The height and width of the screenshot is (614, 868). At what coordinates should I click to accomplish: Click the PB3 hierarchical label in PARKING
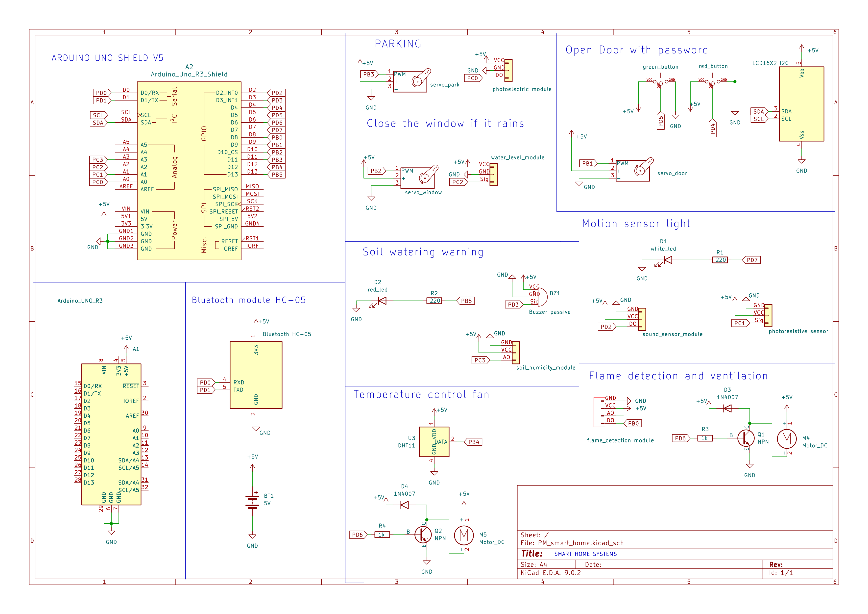pos(369,75)
